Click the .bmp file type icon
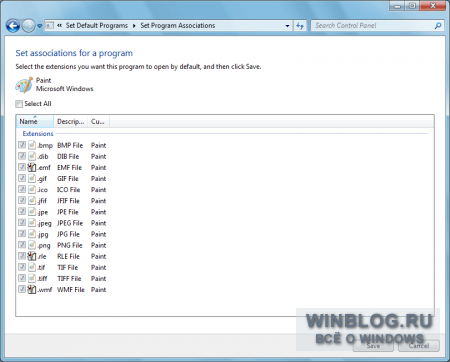The height and width of the screenshot is (362, 450). [32, 145]
